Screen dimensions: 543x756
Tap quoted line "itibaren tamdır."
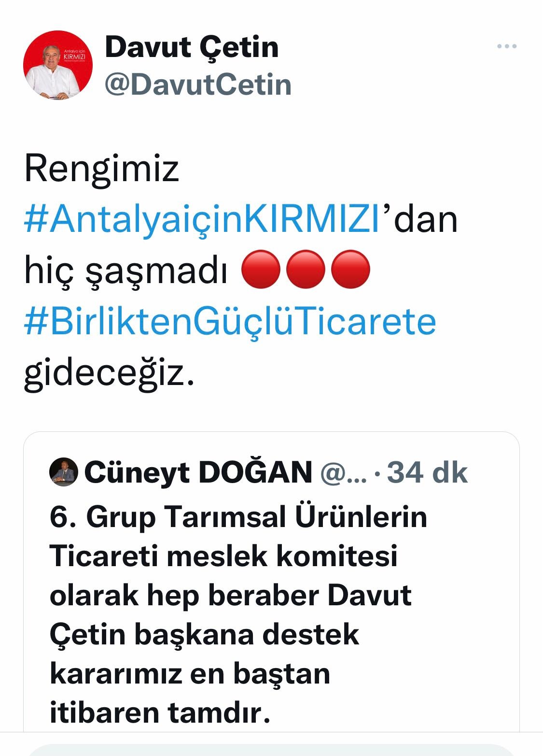(x=160, y=713)
